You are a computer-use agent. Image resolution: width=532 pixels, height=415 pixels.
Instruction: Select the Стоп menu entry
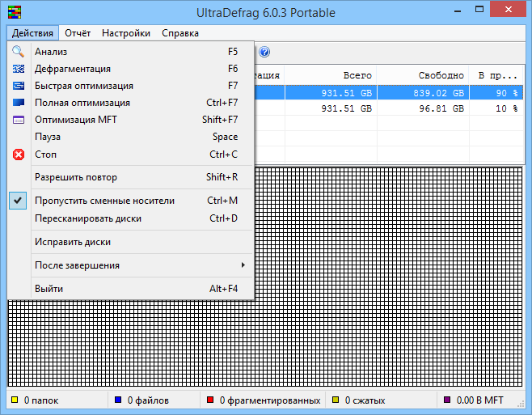point(131,155)
